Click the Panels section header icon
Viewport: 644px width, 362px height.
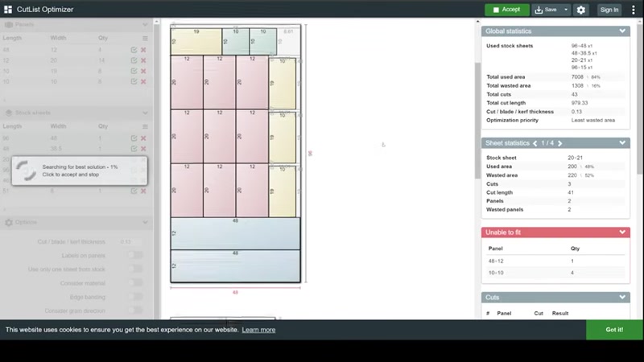click(9, 25)
